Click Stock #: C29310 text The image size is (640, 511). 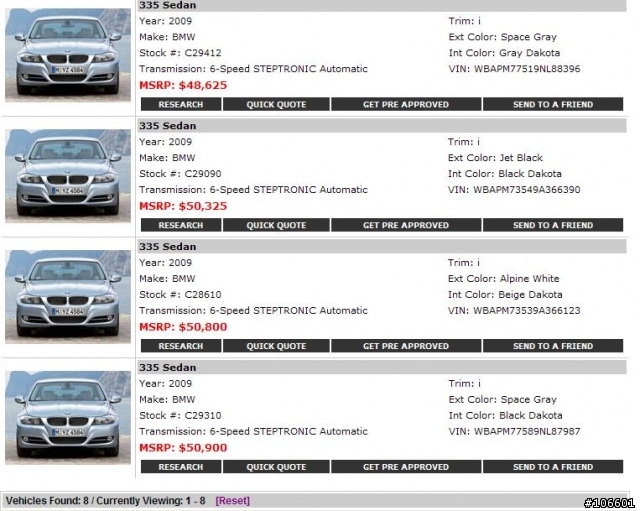180,415
